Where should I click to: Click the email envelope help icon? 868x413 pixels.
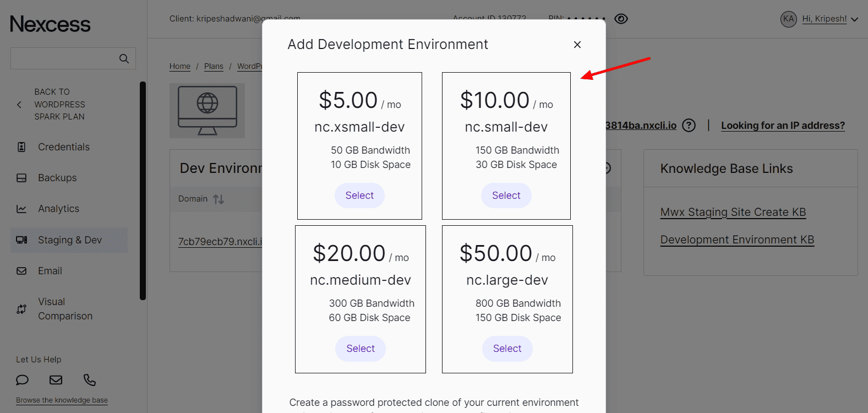point(56,380)
